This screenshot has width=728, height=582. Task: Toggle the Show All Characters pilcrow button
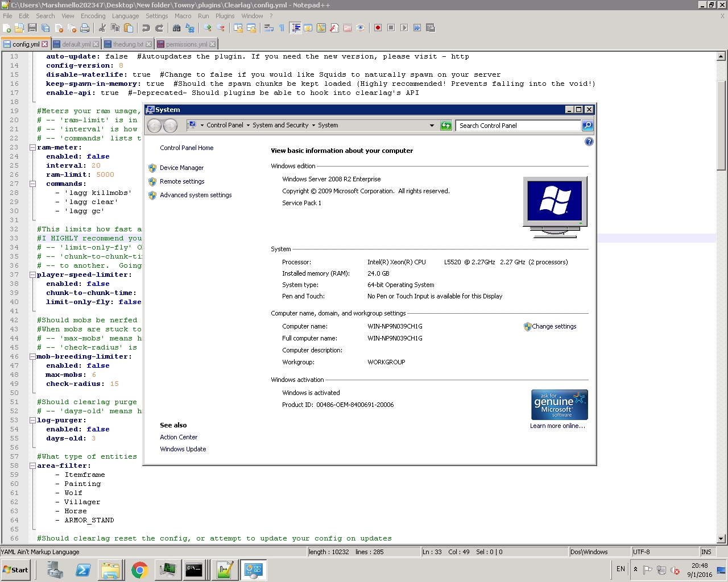pos(282,28)
